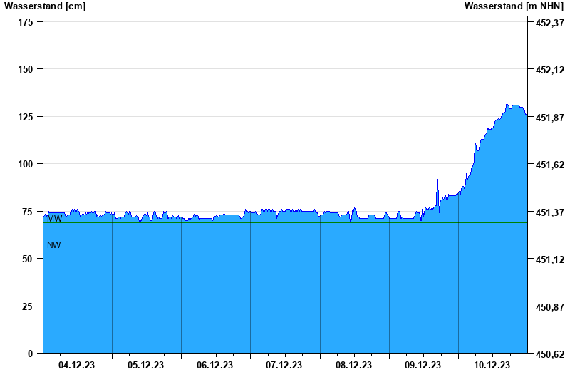Pick the 09.12.23 date label
The width and height of the screenshot is (570, 392).
pyautogui.click(x=423, y=365)
